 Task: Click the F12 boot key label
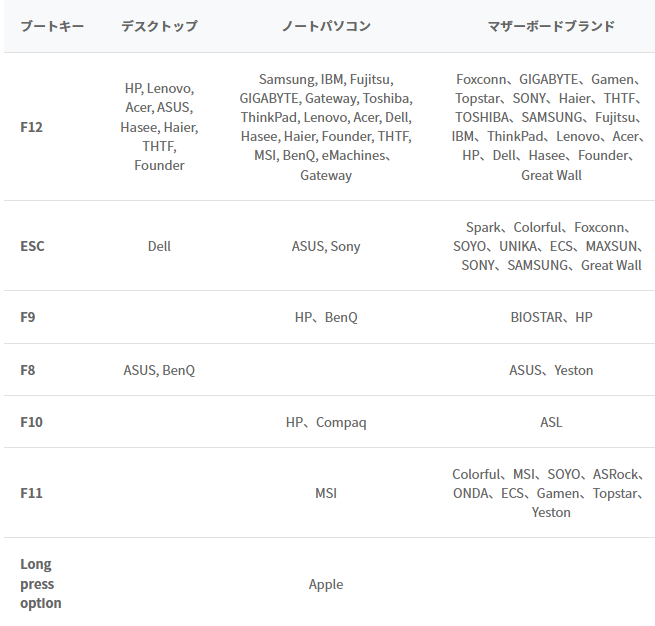coord(31,127)
